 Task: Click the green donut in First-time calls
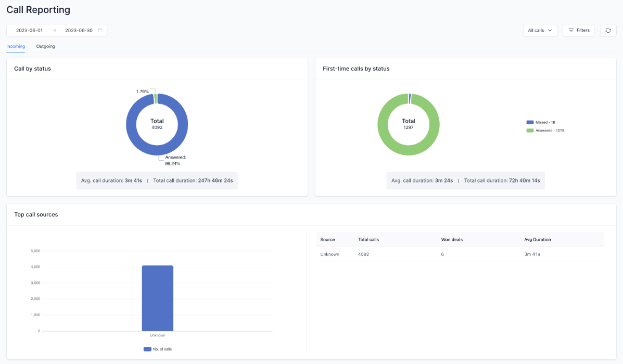[383, 125]
